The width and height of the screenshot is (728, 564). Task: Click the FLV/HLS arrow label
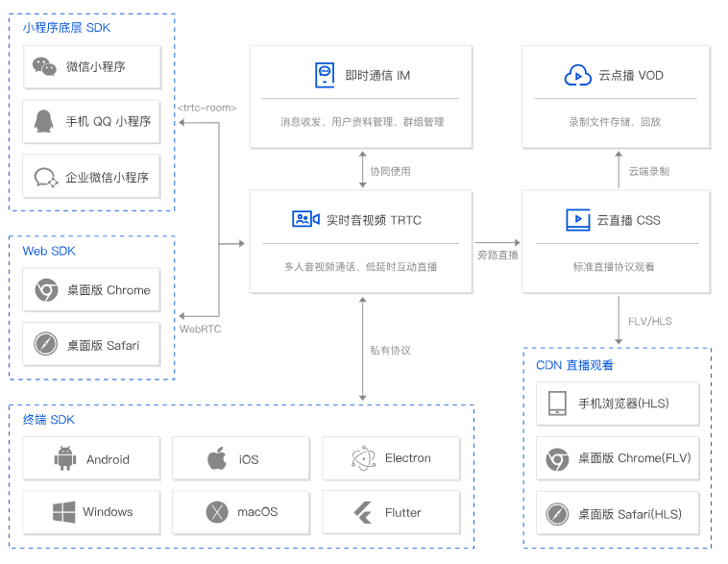tap(650, 321)
